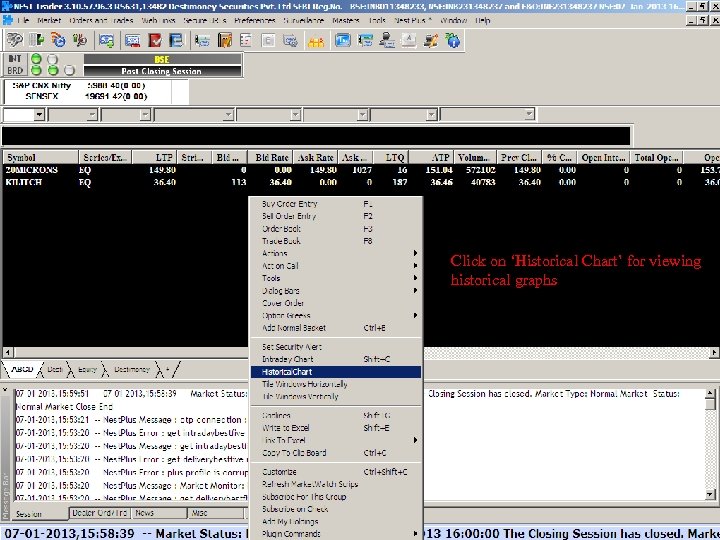Sort by the Symbol column header
Screen dimensions: 720x540
pos(40,158)
